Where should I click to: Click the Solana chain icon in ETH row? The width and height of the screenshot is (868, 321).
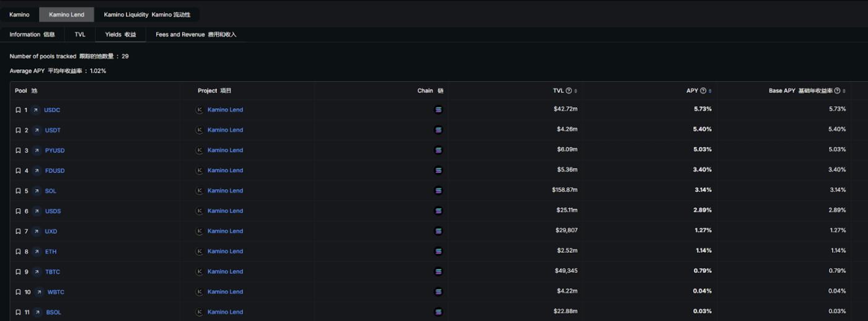click(x=438, y=251)
